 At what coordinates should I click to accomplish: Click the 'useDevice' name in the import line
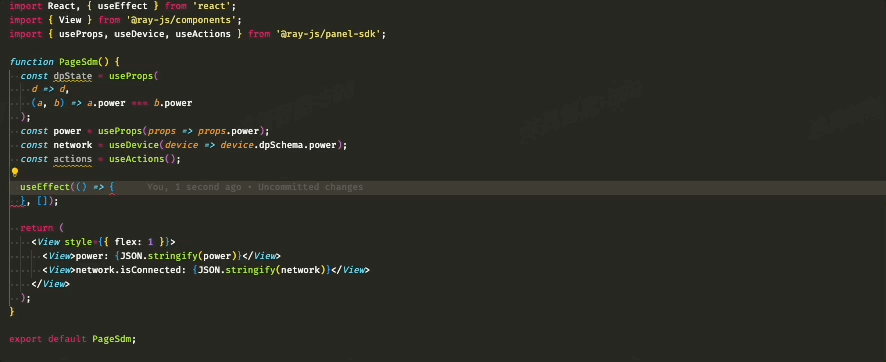(139, 34)
